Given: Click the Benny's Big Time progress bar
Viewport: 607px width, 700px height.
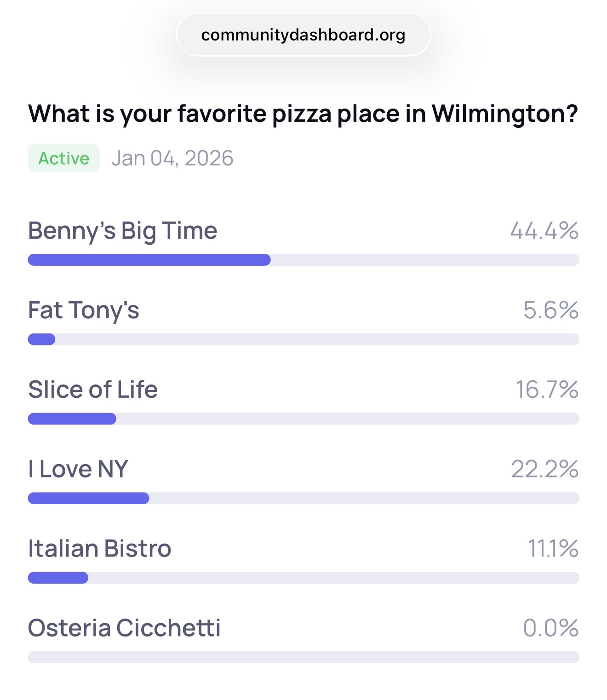Looking at the screenshot, I should click(303, 260).
